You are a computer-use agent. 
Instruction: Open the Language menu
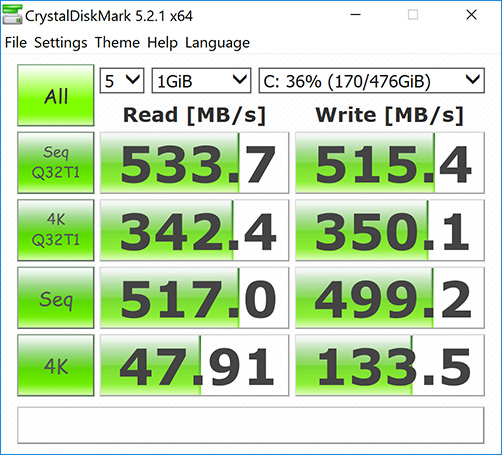pos(217,43)
